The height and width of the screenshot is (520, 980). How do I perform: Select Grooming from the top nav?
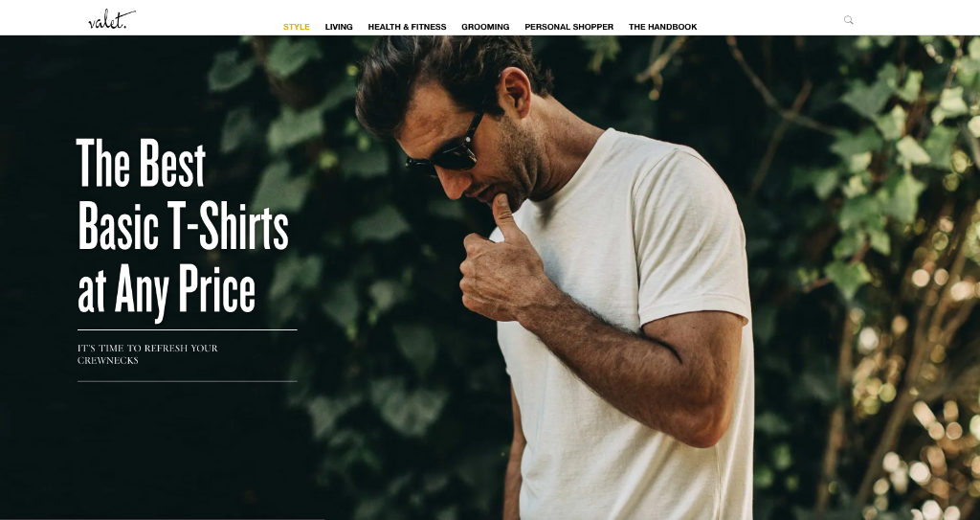click(x=485, y=27)
